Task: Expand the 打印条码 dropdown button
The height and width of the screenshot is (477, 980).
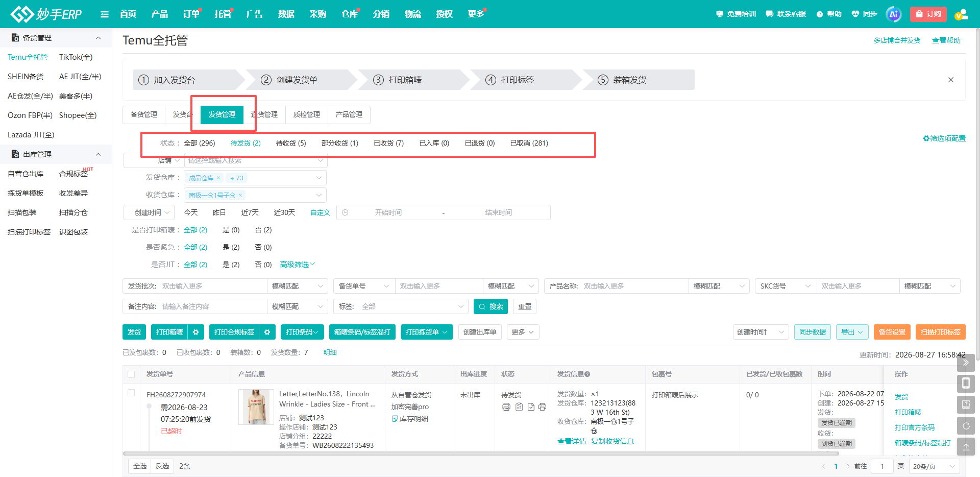Action: 302,332
